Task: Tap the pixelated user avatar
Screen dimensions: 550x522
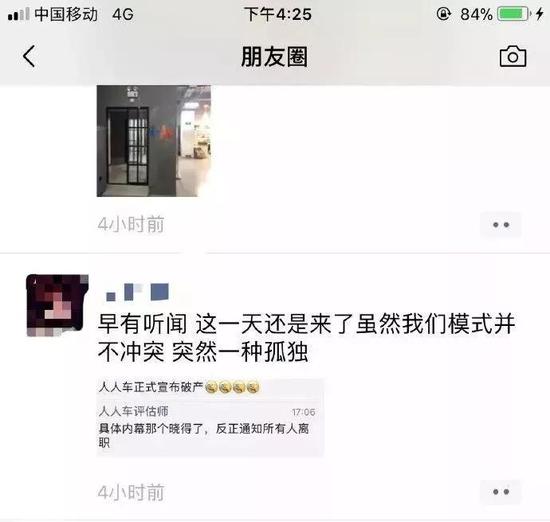Action: click(x=58, y=306)
